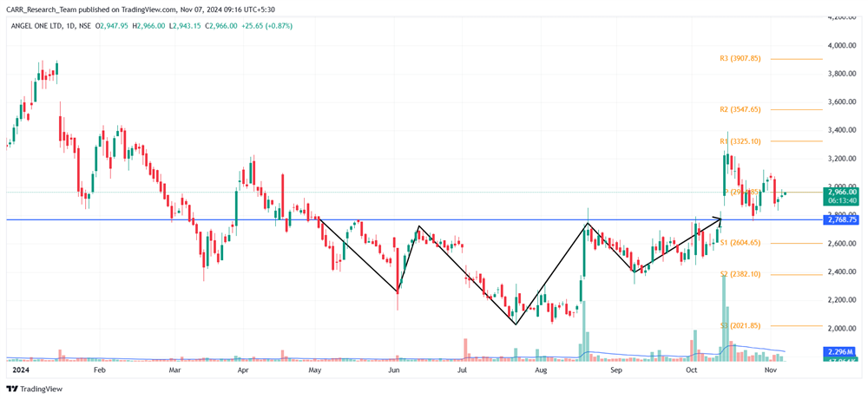Click the May label on time axis
The image size is (868, 399).
315,369
